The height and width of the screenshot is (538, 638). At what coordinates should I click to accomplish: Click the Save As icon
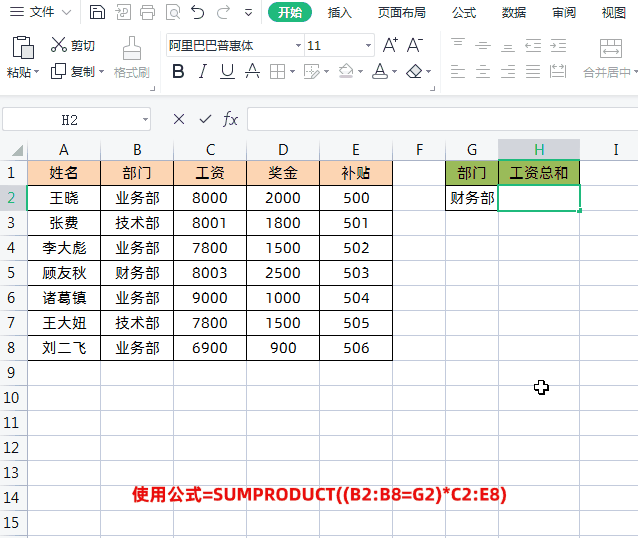click(x=122, y=13)
